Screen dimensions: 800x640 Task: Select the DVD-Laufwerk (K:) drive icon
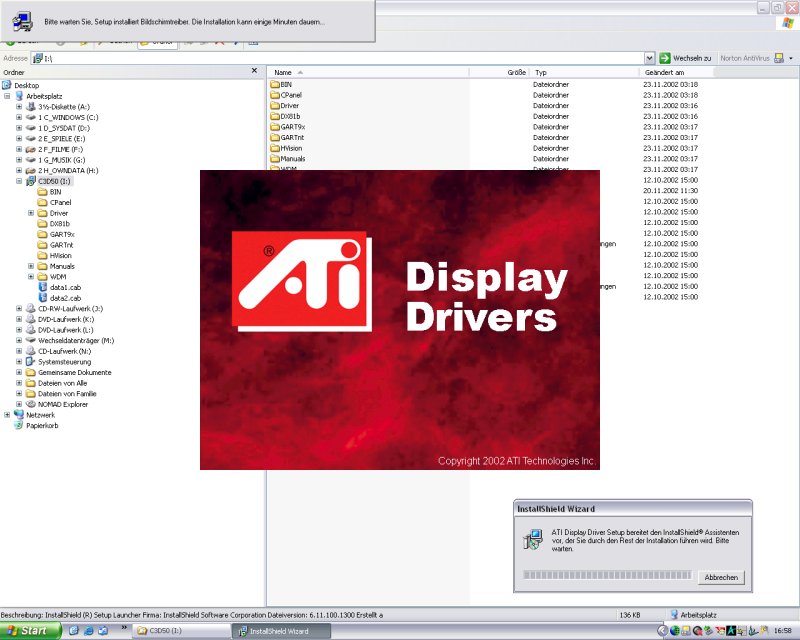point(31,319)
